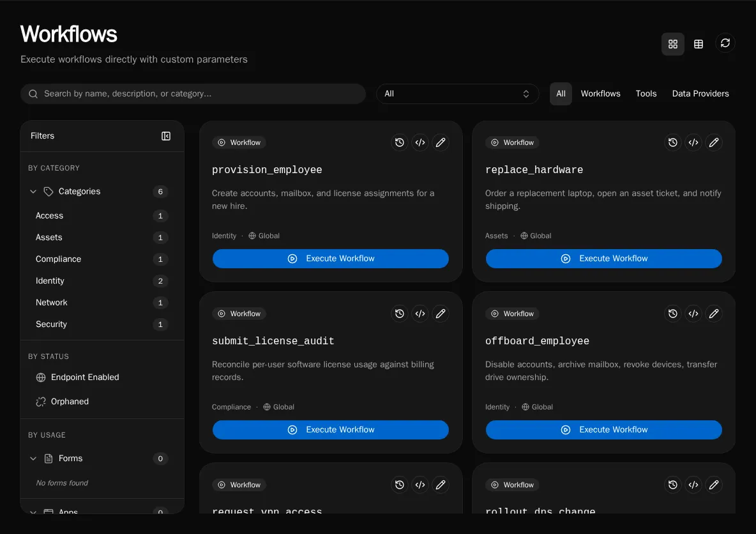Open history for offboard_employee

[x=672, y=314]
